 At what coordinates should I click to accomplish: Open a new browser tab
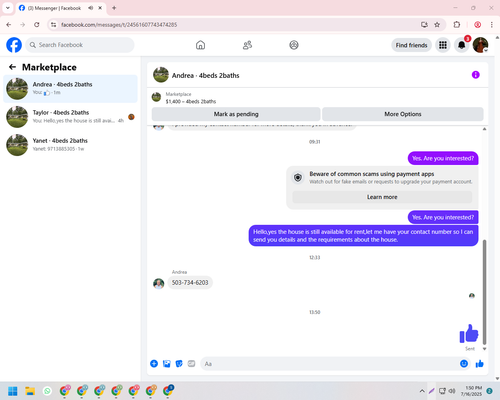(x=114, y=8)
